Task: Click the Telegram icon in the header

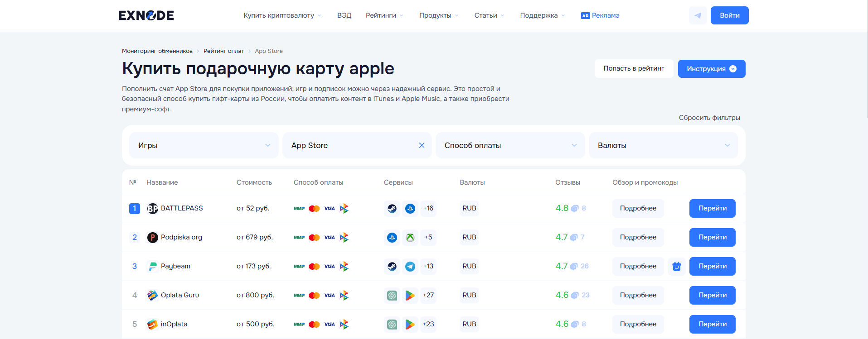Action: (x=698, y=15)
